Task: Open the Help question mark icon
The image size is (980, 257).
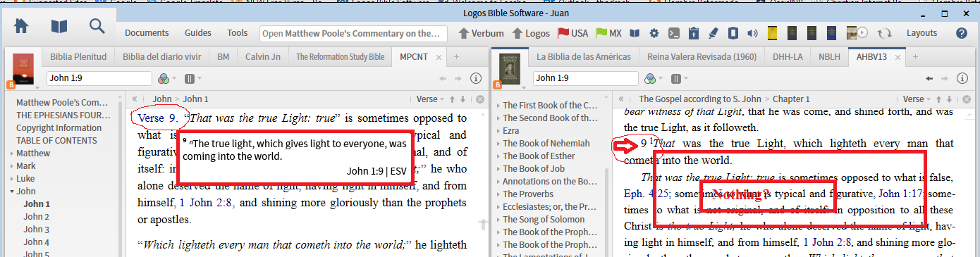Action: [x=962, y=33]
